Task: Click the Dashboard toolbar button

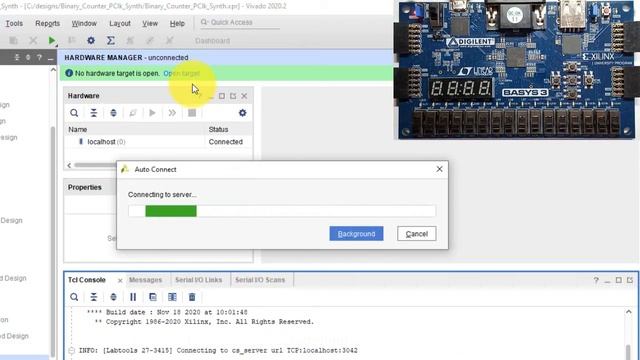Action: 212,41
